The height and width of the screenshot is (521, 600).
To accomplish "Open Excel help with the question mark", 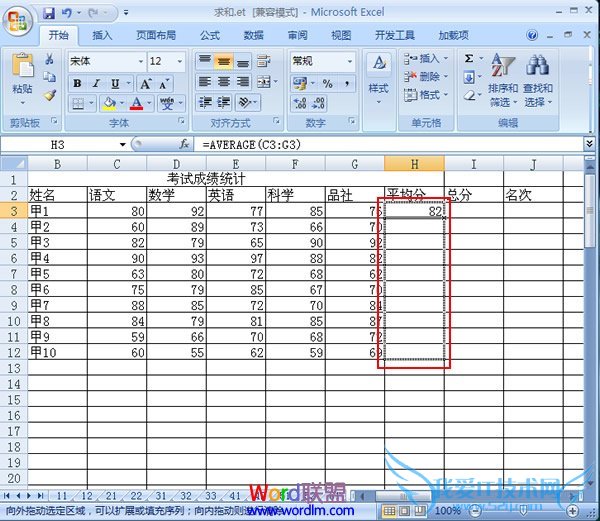I will click(x=532, y=35).
